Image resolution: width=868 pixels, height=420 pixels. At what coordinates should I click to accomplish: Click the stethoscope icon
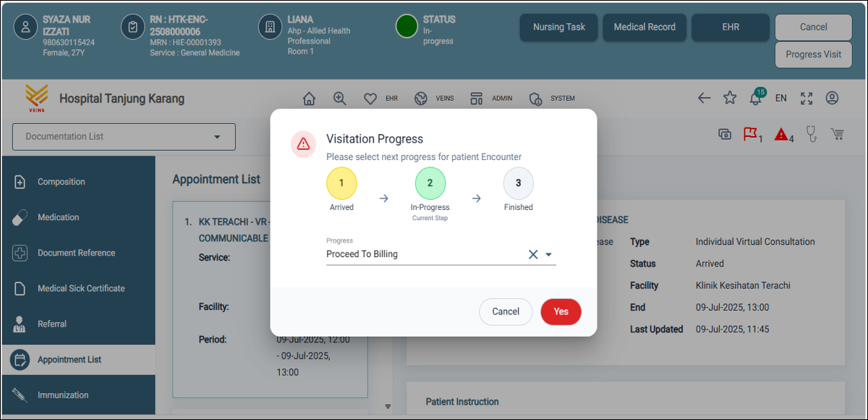(x=812, y=134)
